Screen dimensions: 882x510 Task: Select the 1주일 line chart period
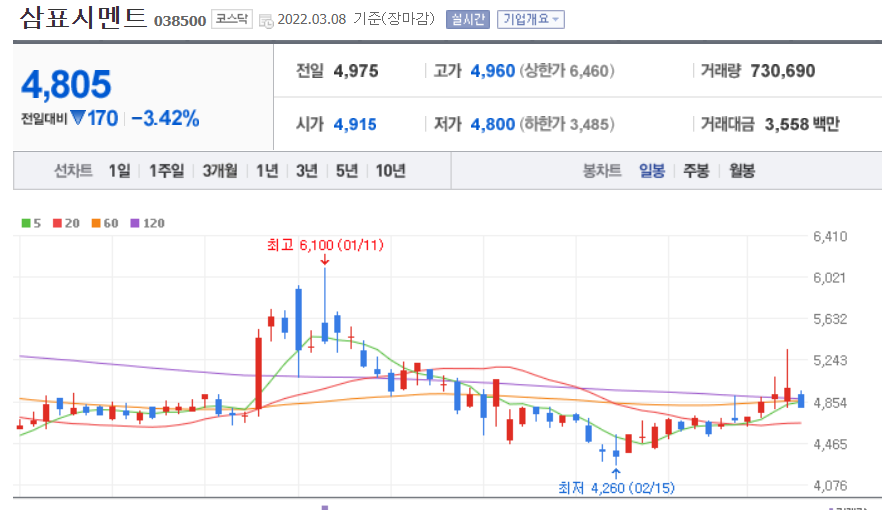point(166,171)
